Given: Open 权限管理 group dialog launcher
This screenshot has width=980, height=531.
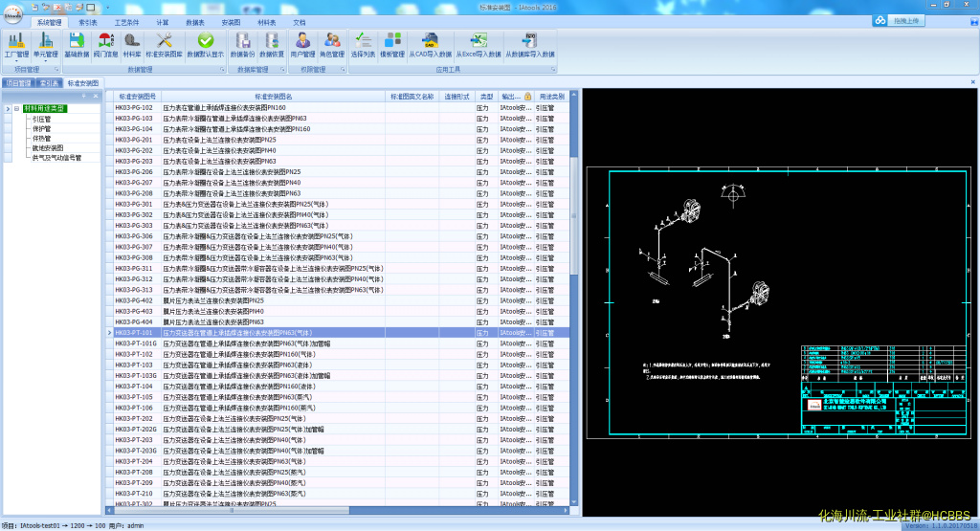Looking at the screenshot, I should (343, 69).
